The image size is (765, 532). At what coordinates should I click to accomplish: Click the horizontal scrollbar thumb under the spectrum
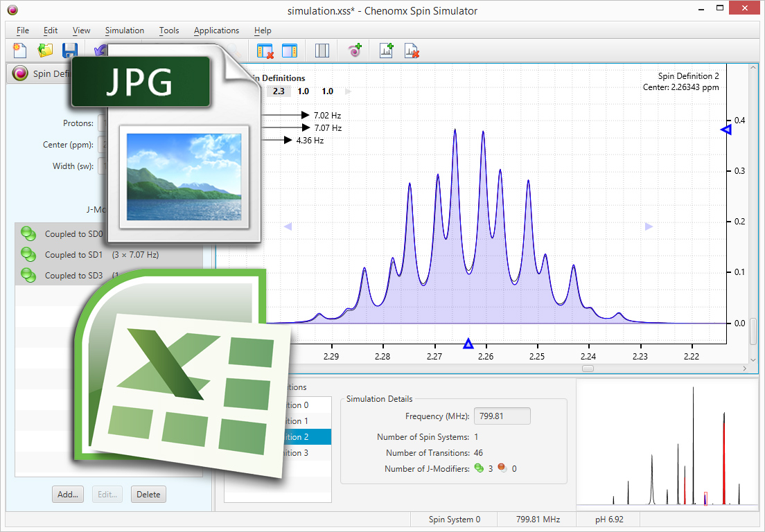[588, 369]
